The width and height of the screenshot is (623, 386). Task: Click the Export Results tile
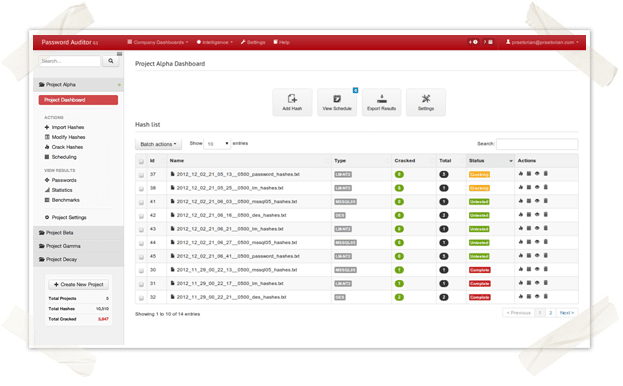pyautogui.click(x=381, y=102)
